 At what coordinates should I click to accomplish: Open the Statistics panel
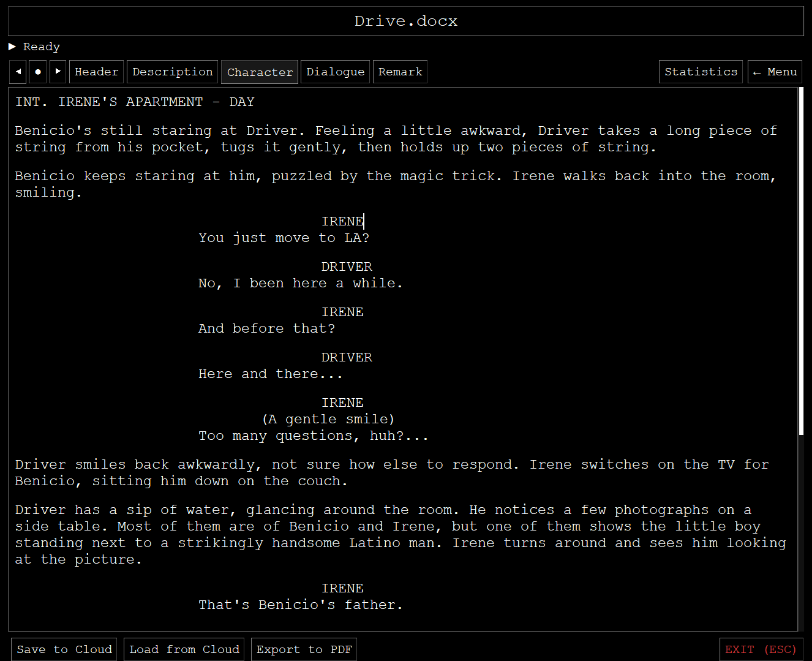(701, 72)
